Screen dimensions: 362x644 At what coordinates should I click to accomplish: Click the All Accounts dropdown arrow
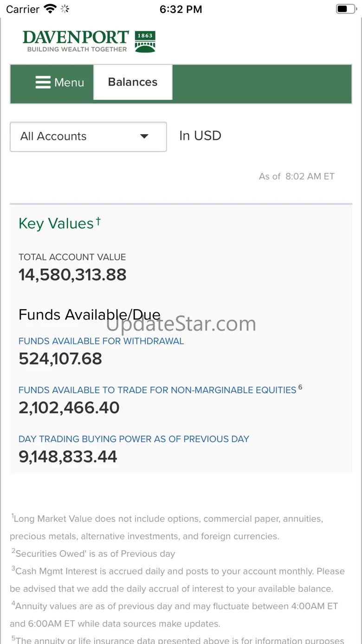coord(144,137)
